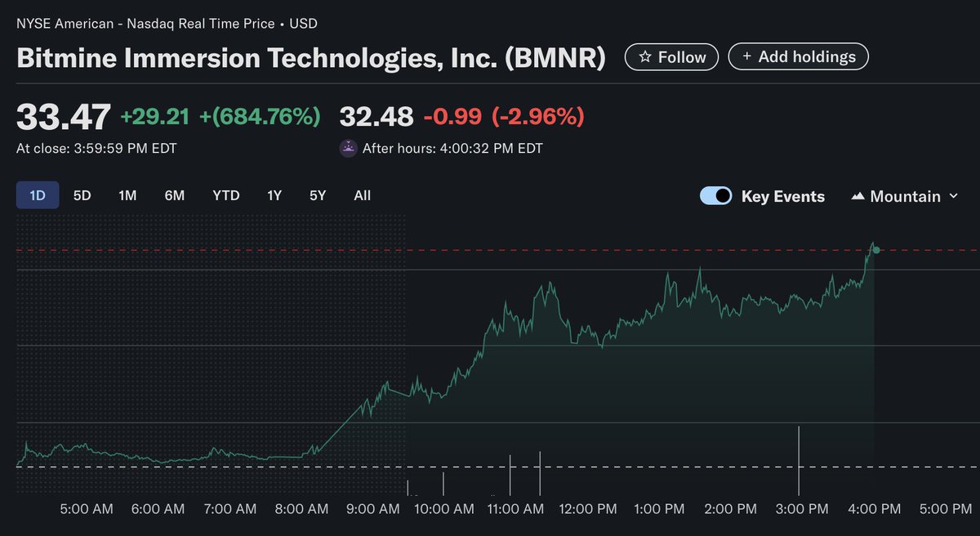Click the 5:00 AM axis label
Image resolution: width=980 pixels, height=536 pixels.
pos(87,508)
